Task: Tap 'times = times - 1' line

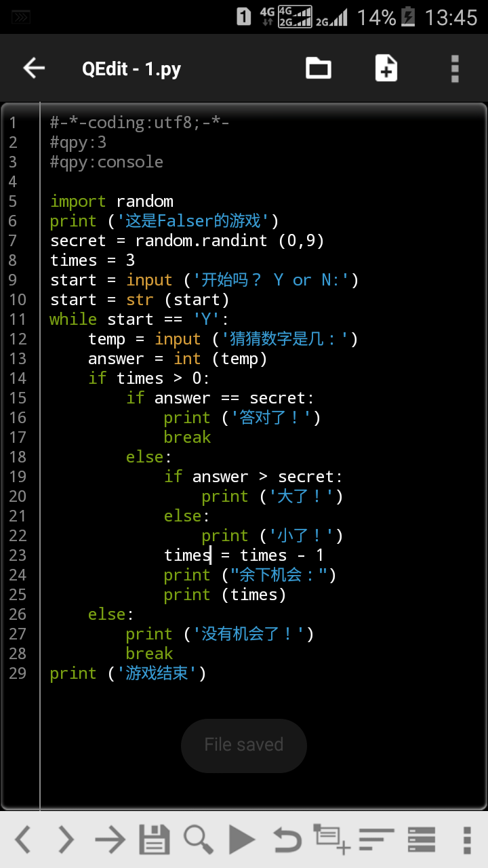Action: tap(244, 555)
